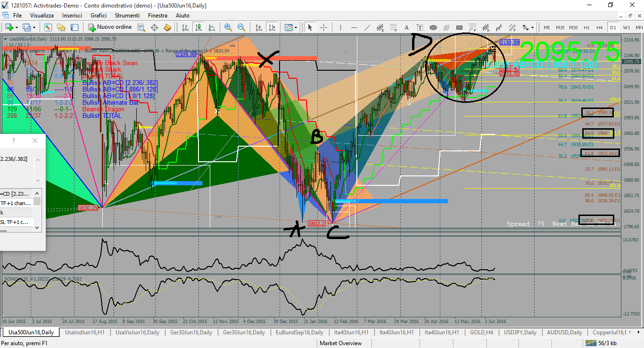Switch chart to line chart mode
644x348 pixels.
tap(212, 27)
